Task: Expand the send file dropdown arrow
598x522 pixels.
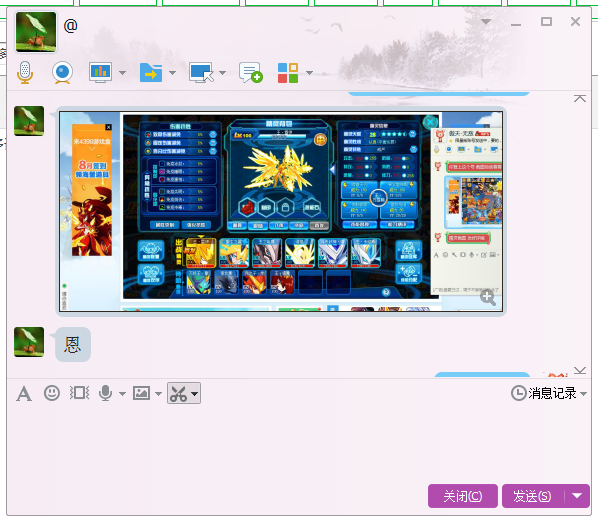Action: (172, 72)
